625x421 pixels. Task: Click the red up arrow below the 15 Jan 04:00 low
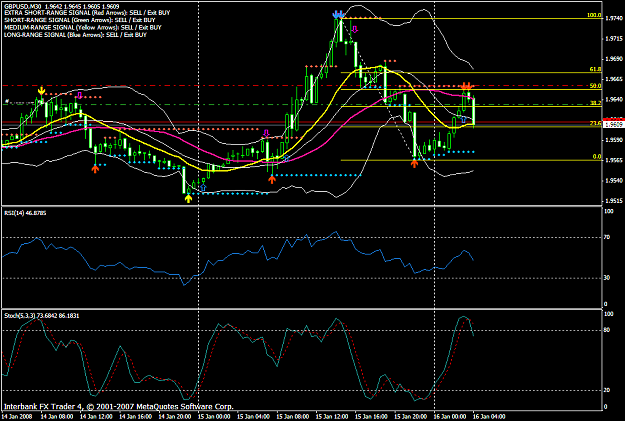tap(272, 179)
